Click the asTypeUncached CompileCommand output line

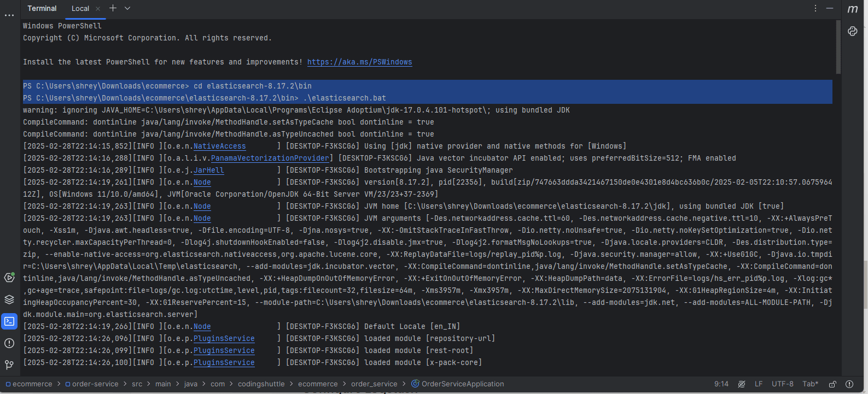click(229, 134)
